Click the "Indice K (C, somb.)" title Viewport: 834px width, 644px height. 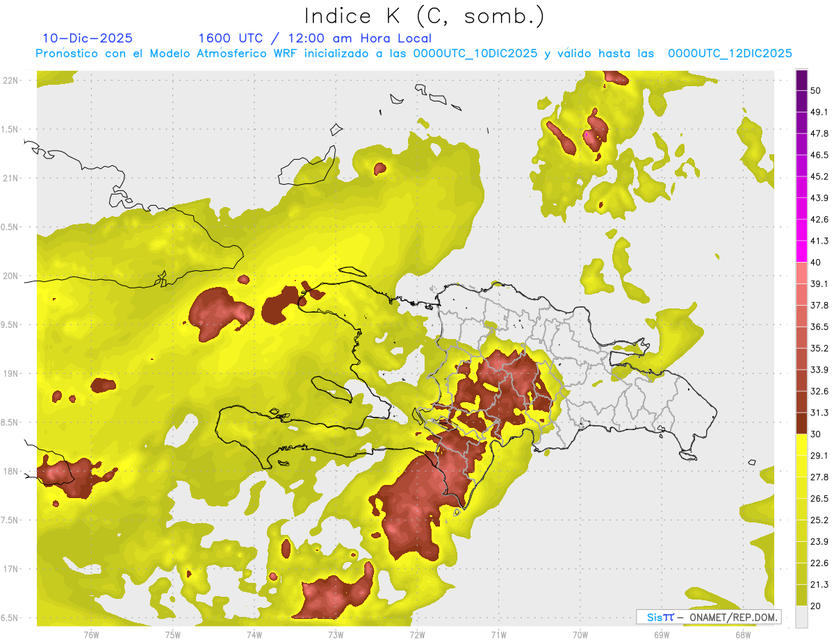click(425, 16)
